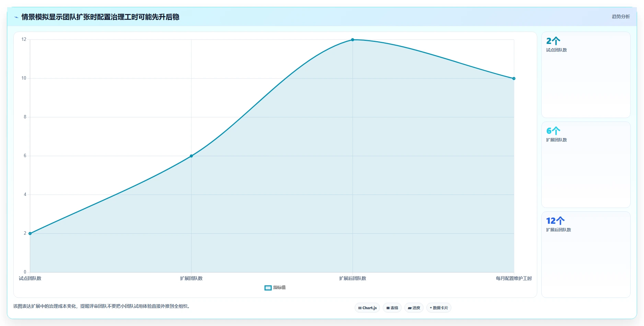644x326 pixels.
Task: Click the trend icon beside the chart title
Action: [x=16, y=17]
